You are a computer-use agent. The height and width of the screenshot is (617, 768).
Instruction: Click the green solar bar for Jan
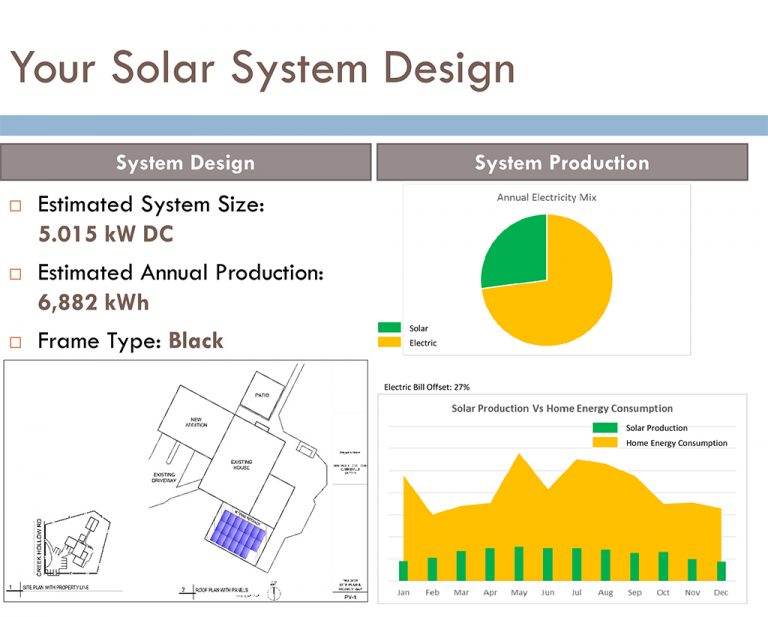[403, 570]
